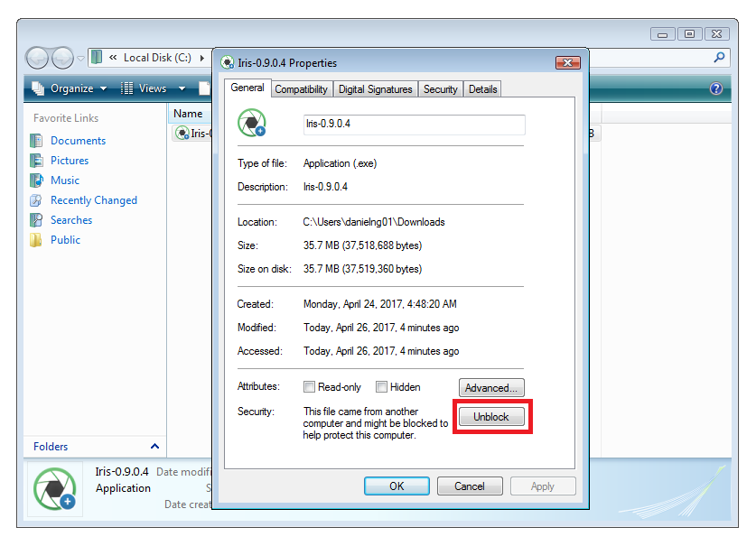Click the Recently Changed icon
Screen dimensions: 756x546
point(37,200)
